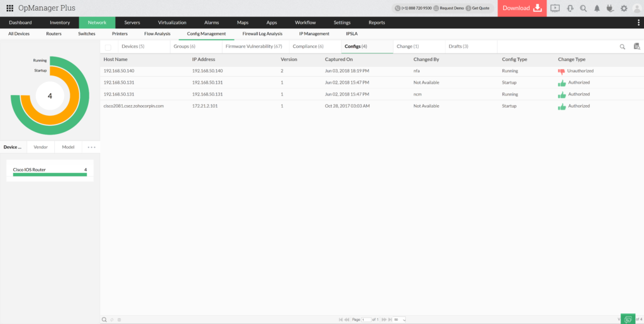Viewport: 644px width, 324px height.
Task: Click the table search magnifier icon
Action: [x=623, y=47]
